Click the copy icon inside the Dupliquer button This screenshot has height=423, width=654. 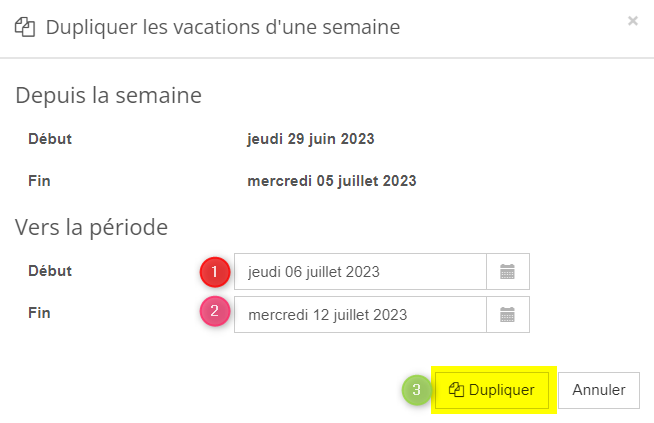coord(456,390)
